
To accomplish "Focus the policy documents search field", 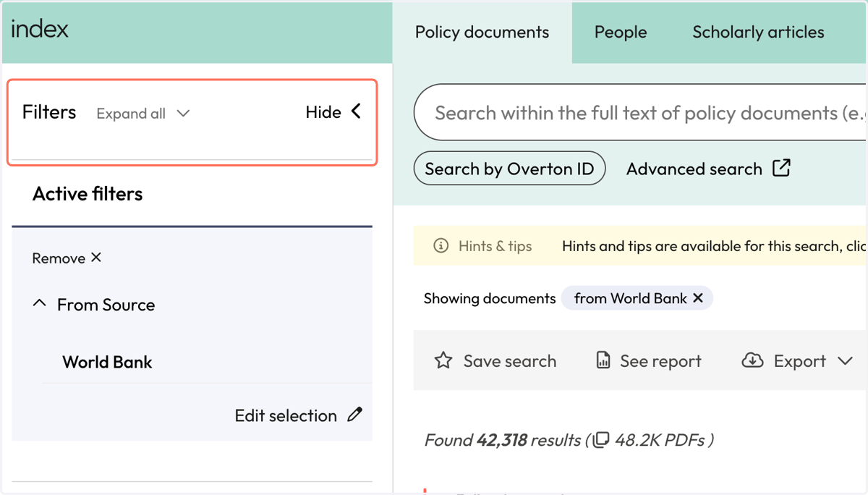I will point(641,113).
